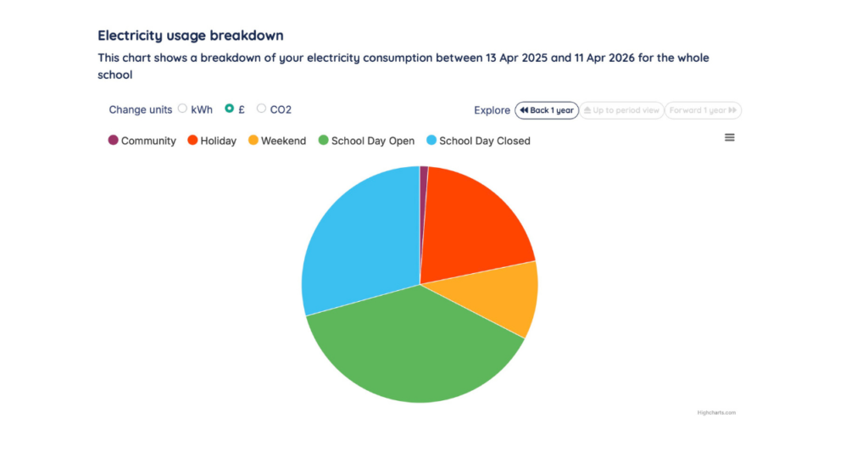Click the Community legend purple dot
868x452 pixels.
(x=114, y=141)
